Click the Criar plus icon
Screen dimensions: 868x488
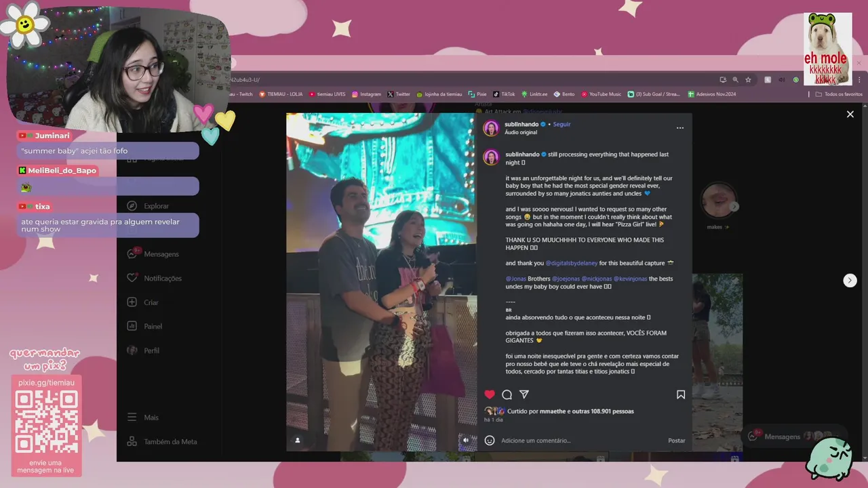[x=132, y=302]
